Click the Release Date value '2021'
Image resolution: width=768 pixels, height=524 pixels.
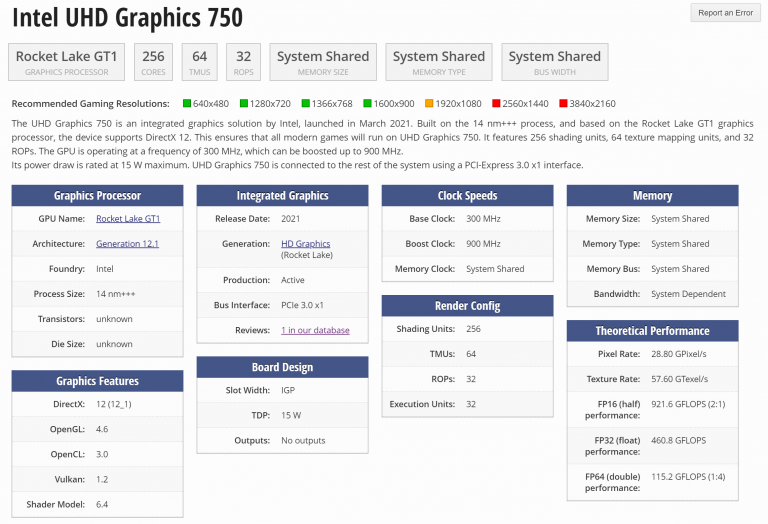(290, 218)
